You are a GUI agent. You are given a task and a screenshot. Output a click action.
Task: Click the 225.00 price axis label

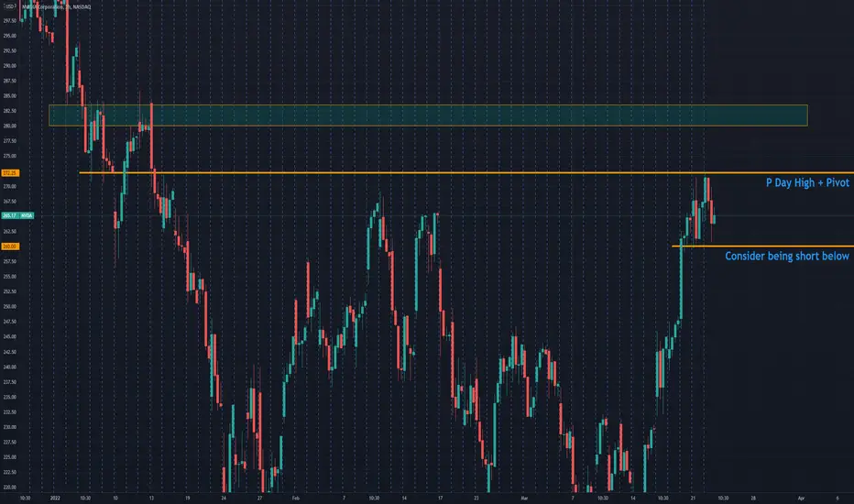point(10,457)
